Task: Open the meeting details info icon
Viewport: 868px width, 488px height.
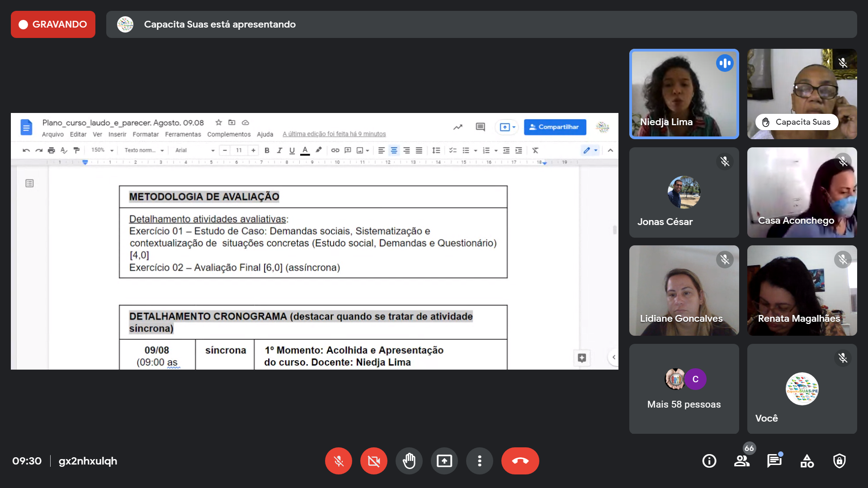Action: [709, 461]
